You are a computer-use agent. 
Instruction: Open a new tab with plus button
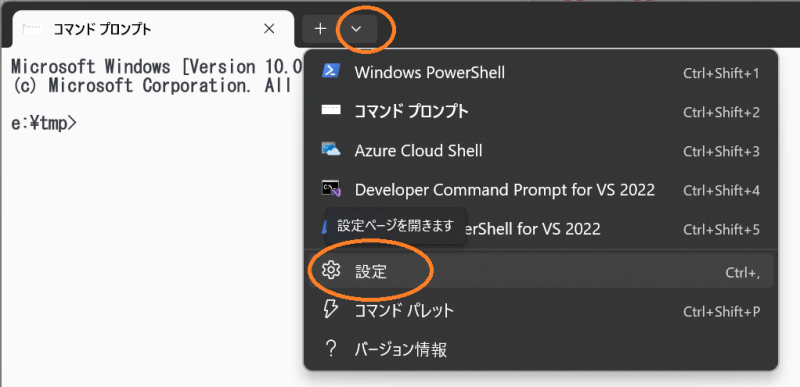coord(320,29)
